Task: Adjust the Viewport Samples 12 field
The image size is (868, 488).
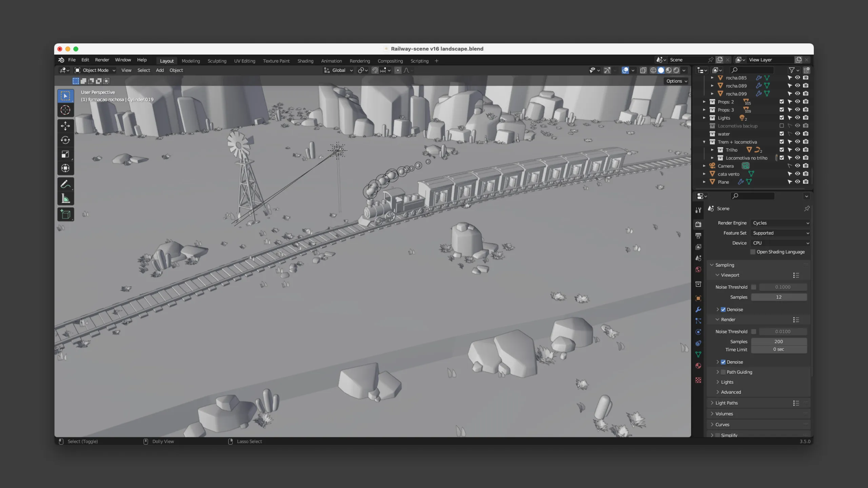Action: (779, 297)
